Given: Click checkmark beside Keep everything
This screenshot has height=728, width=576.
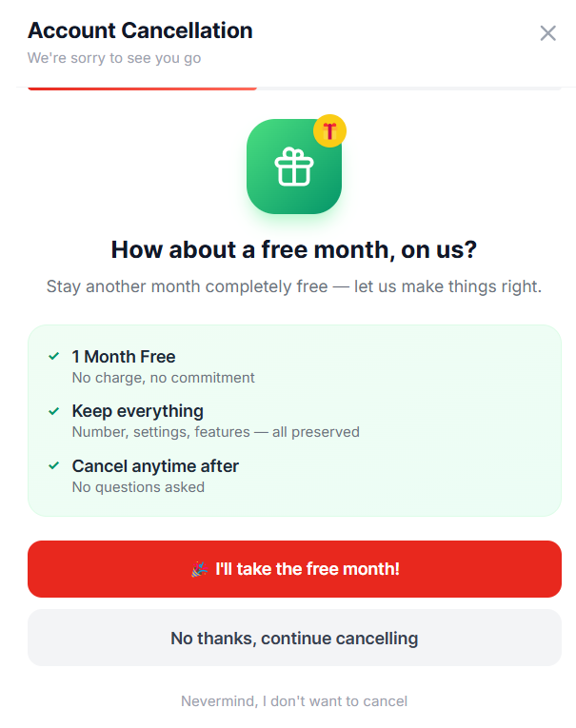Looking at the screenshot, I should coord(54,411).
